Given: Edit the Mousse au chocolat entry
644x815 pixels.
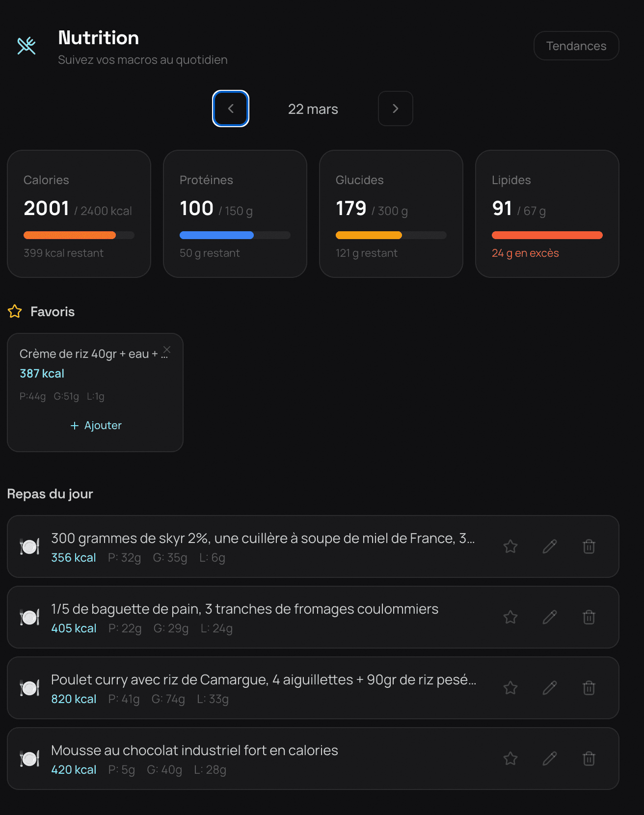Looking at the screenshot, I should click(550, 759).
